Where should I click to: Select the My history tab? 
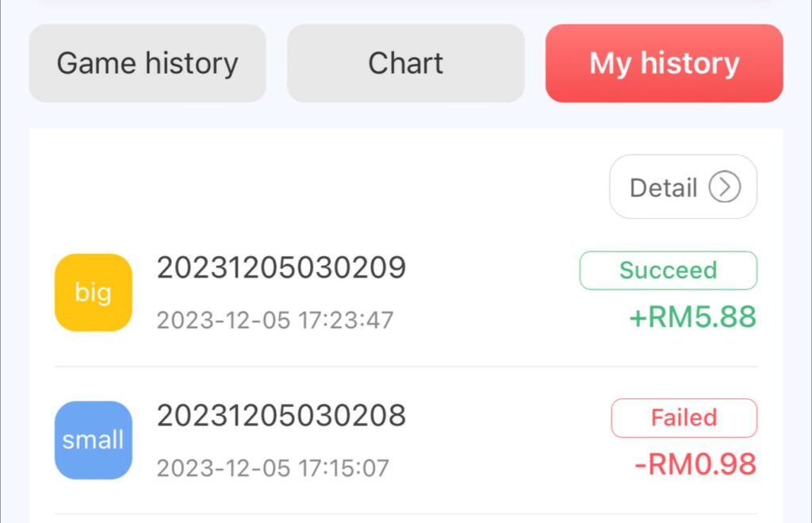pyautogui.click(x=665, y=63)
